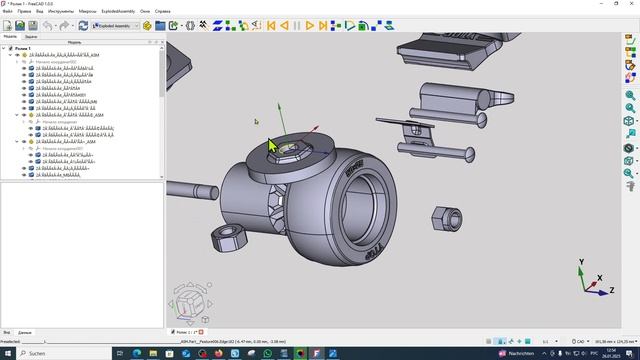
Task: Click the crossed hammers tools icon
Action: 203,26
